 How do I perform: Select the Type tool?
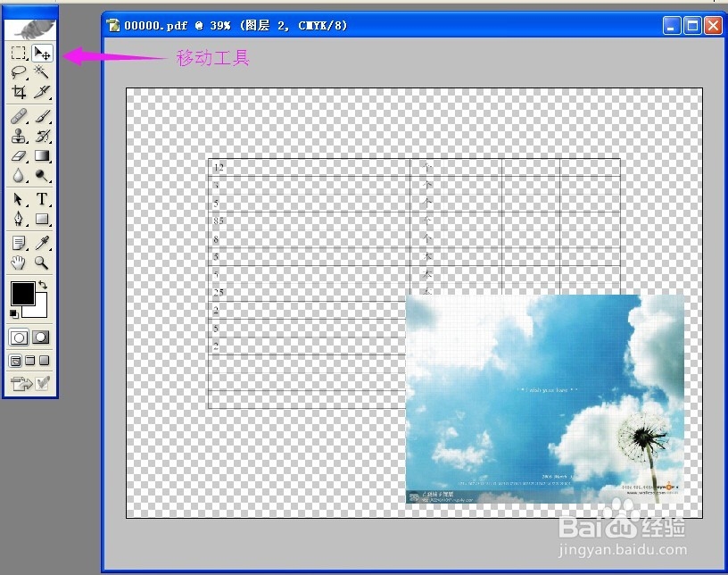click(42, 199)
